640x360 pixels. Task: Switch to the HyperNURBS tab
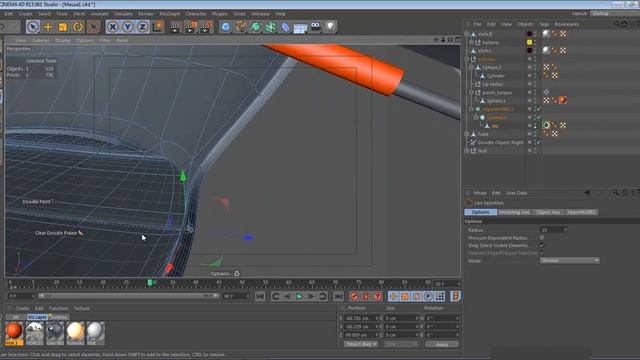point(581,212)
